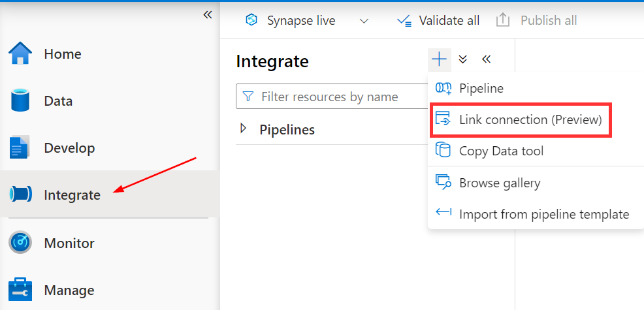This screenshot has width=644, height=310.
Task: Expand the Pipelines tree node
Action: pyautogui.click(x=244, y=129)
